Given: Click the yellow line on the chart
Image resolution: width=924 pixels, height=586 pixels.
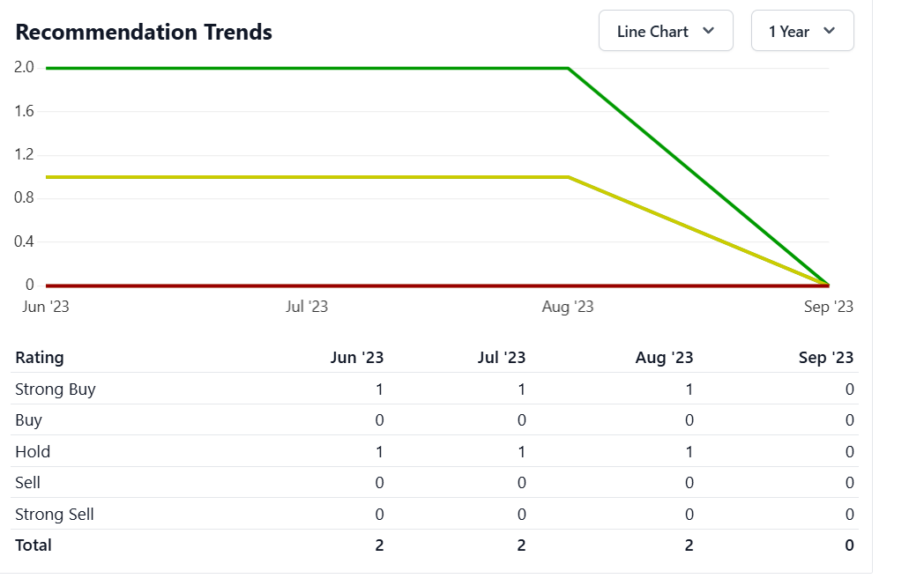Looking at the screenshot, I should (x=309, y=177).
